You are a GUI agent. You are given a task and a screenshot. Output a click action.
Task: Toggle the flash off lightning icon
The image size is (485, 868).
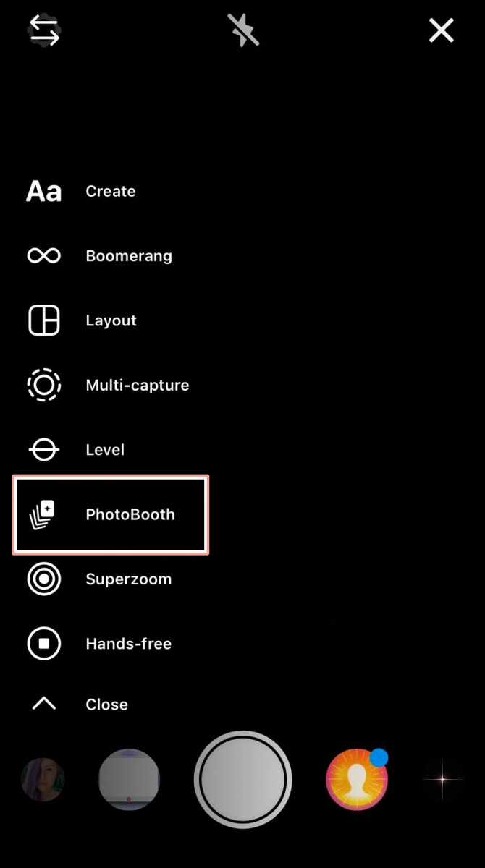tap(242, 30)
